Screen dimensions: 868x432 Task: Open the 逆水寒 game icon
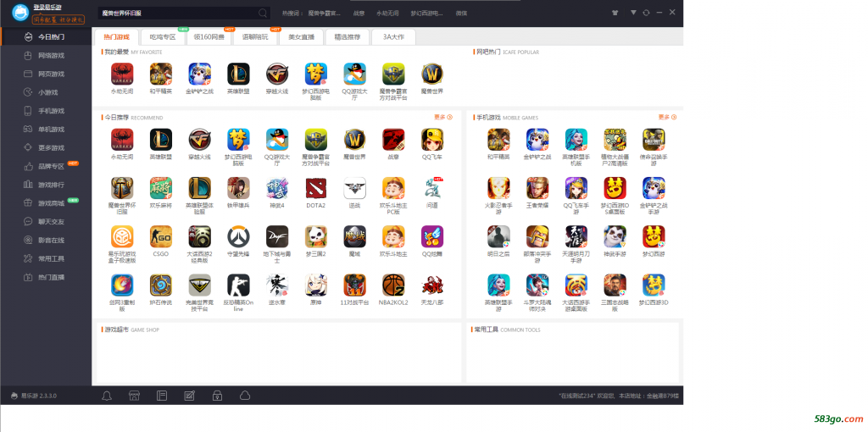pos(277,285)
